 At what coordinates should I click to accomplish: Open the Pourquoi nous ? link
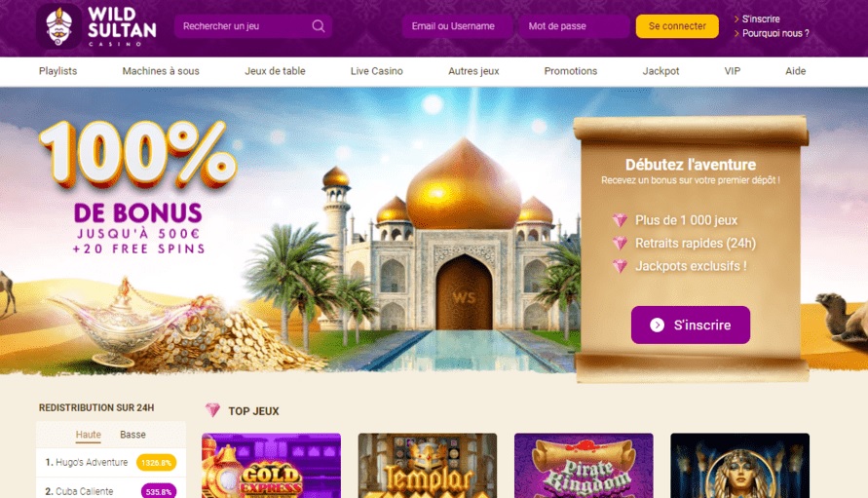(x=775, y=33)
